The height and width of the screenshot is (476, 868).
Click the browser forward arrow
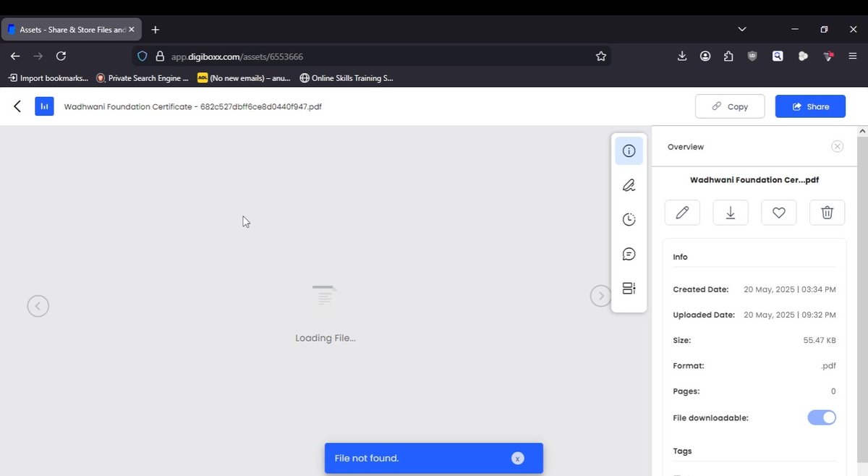[x=38, y=56]
